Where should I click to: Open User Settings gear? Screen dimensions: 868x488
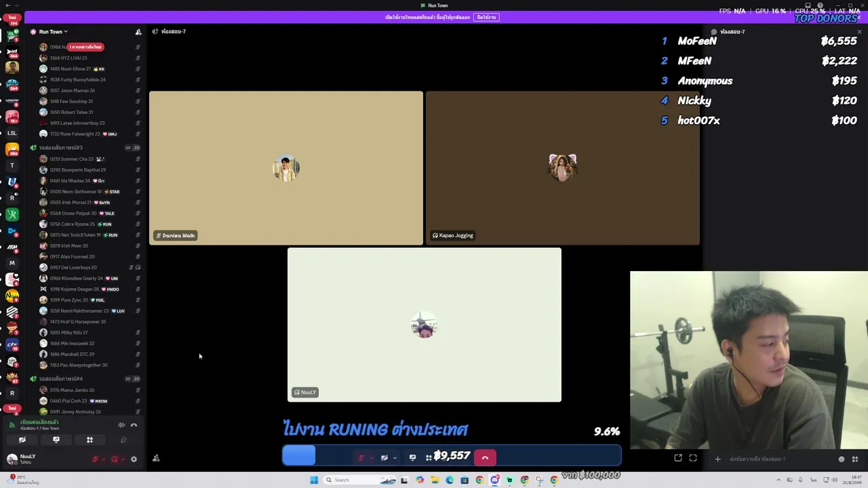pyautogui.click(x=134, y=460)
